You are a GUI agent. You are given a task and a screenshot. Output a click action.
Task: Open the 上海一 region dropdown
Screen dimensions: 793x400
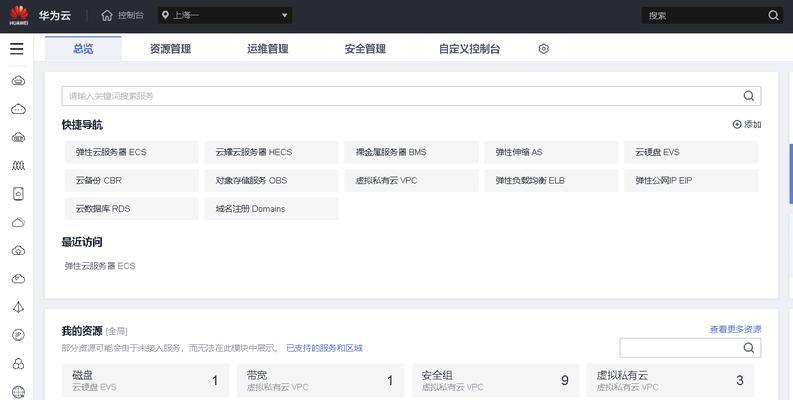(225, 15)
